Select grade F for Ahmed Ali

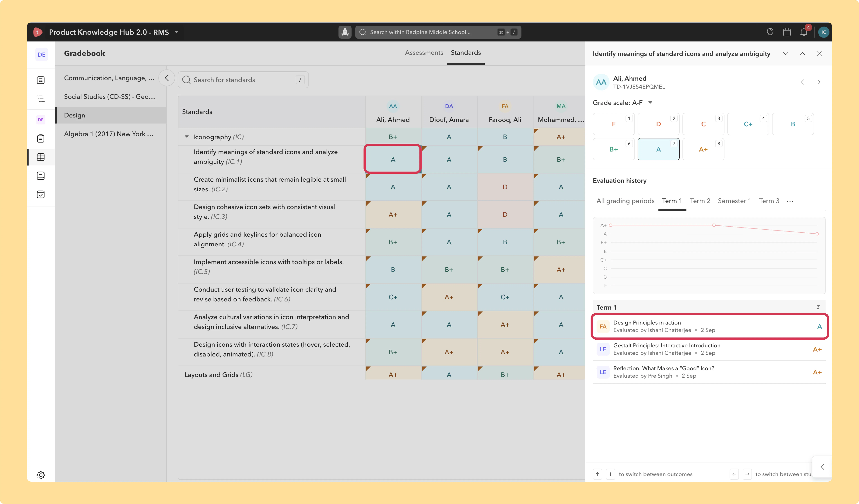coord(614,124)
